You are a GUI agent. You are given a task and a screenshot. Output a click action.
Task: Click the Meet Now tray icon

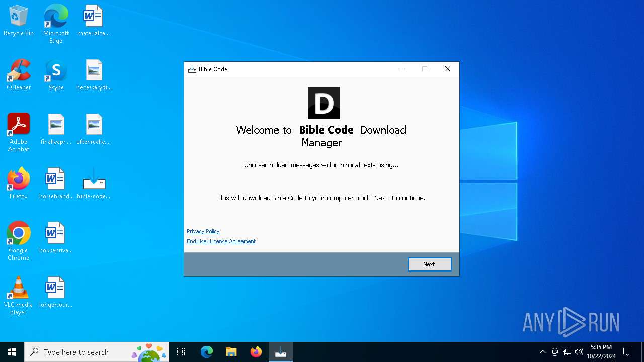coord(555,352)
